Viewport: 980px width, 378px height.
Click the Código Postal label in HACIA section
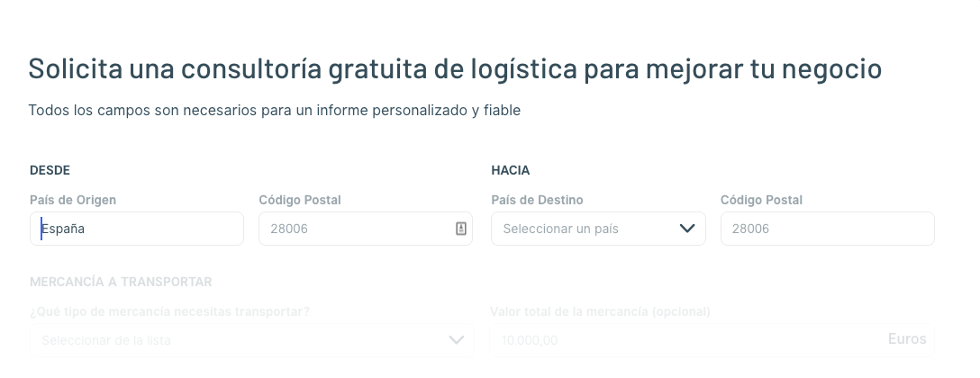click(x=761, y=200)
